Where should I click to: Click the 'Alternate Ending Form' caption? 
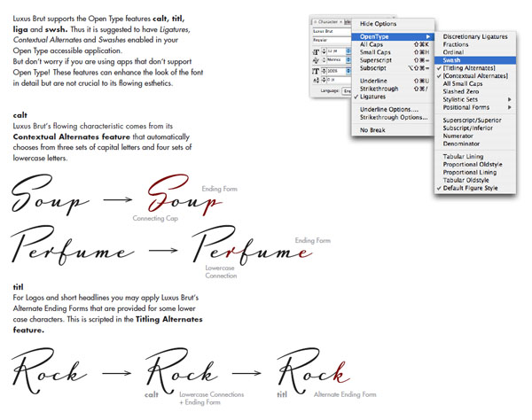tap(345, 394)
